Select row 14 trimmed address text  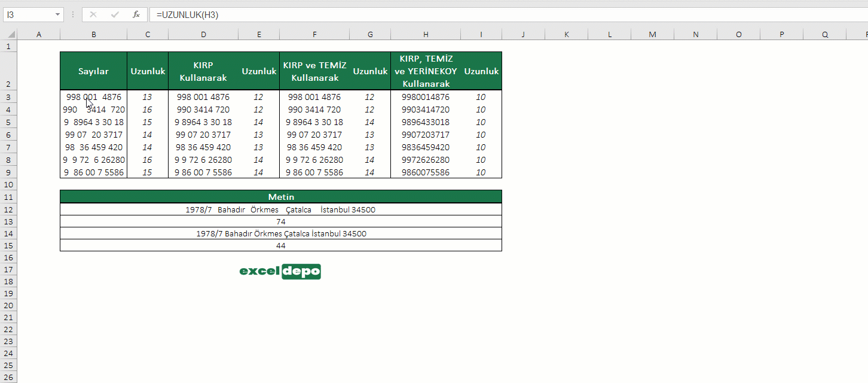click(281, 233)
